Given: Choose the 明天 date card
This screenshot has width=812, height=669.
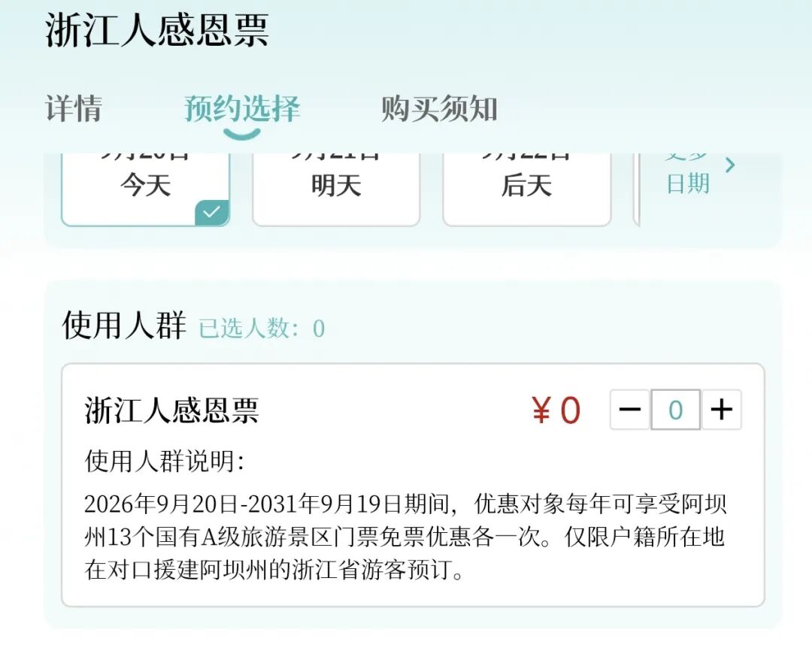Looking at the screenshot, I should point(336,189).
